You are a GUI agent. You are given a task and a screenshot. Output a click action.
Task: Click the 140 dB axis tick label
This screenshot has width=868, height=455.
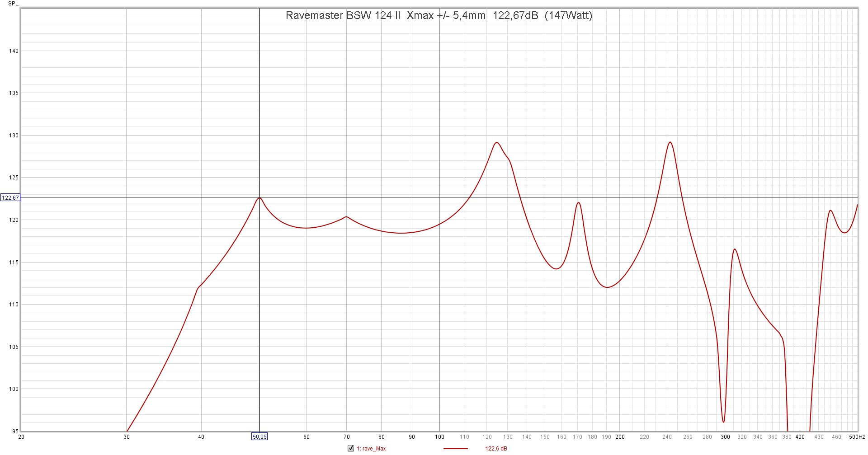pos(14,51)
